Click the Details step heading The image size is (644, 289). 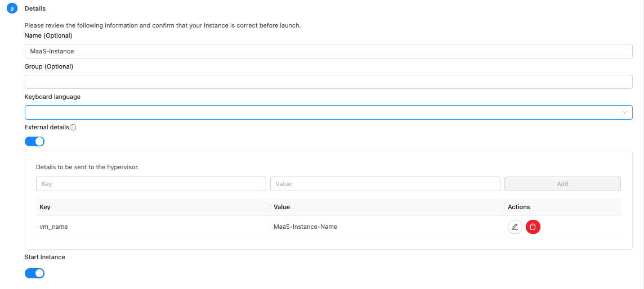point(35,8)
